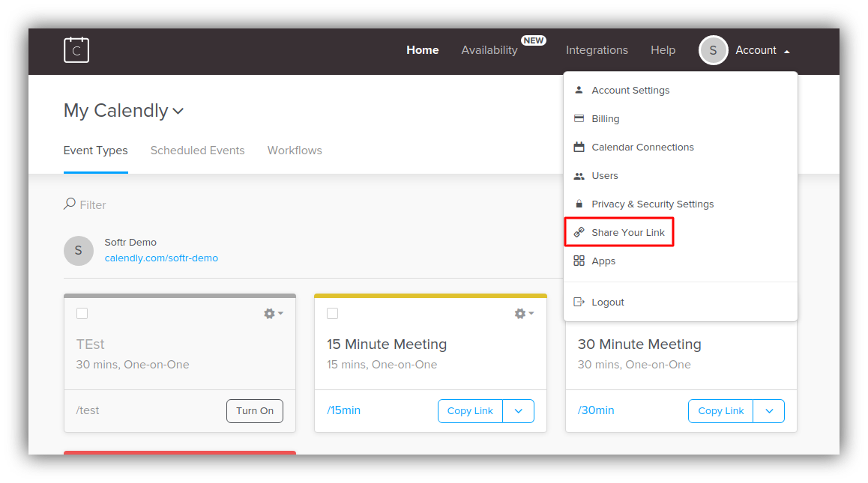This screenshot has width=868, height=483.
Task: Click the Softr Demo S avatar
Action: point(79,251)
